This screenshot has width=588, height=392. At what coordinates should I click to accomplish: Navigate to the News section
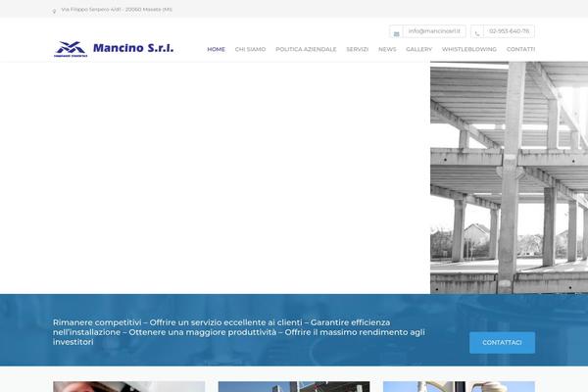click(x=387, y=49)
